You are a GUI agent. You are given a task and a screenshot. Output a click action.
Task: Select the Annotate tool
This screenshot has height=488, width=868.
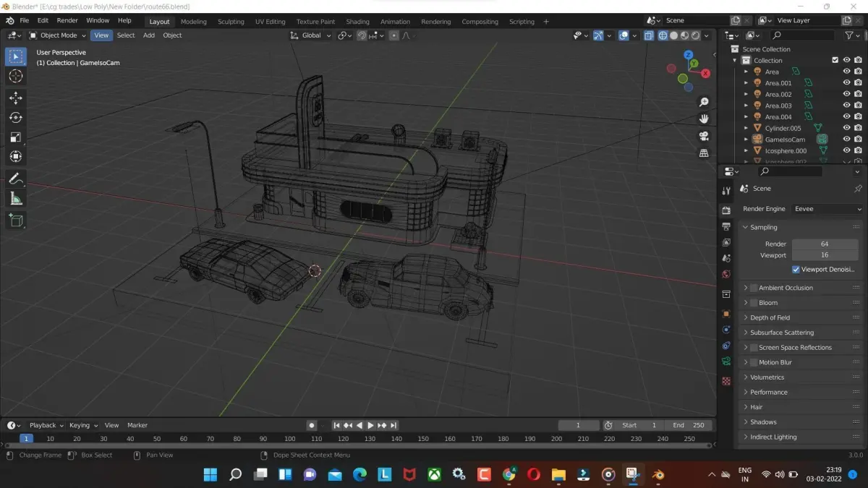point(16,179)
